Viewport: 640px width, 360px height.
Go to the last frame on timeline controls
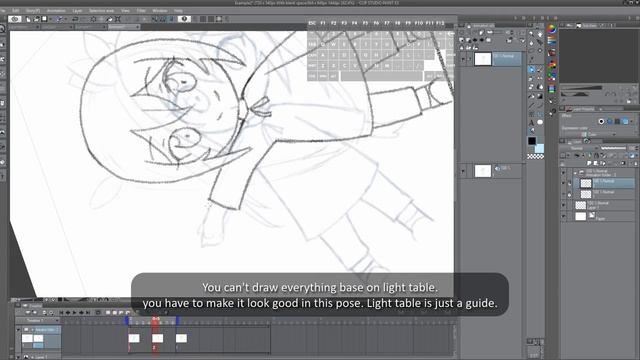point(87,313)
